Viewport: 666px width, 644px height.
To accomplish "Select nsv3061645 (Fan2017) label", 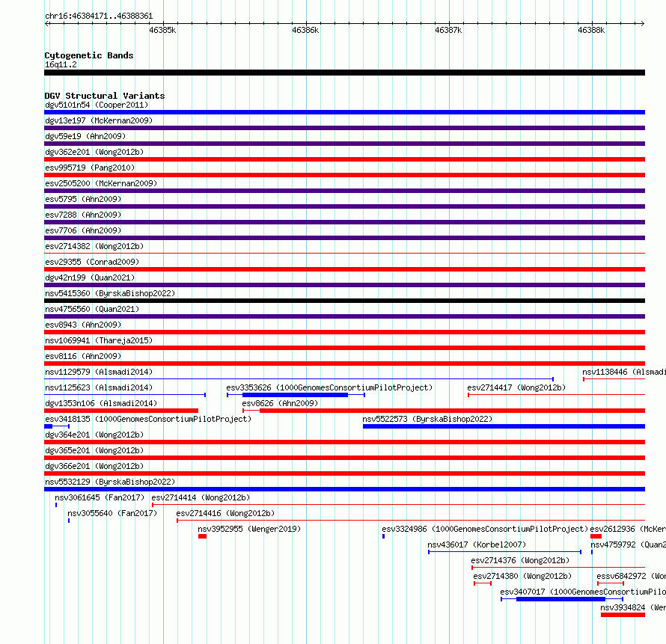I will [100, 497].
